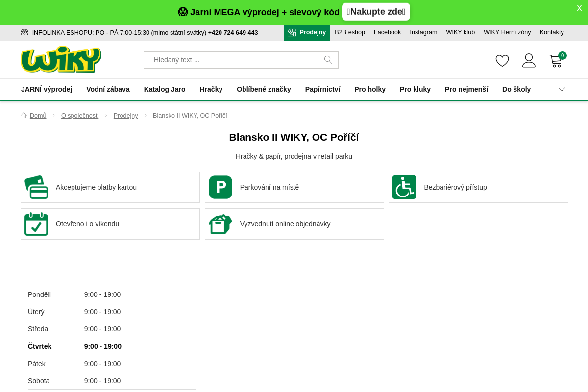Image resolution: width=588 pixels, height=392 pixels.
Task: Close the spring sale banner
Action: tap(579, 8)
